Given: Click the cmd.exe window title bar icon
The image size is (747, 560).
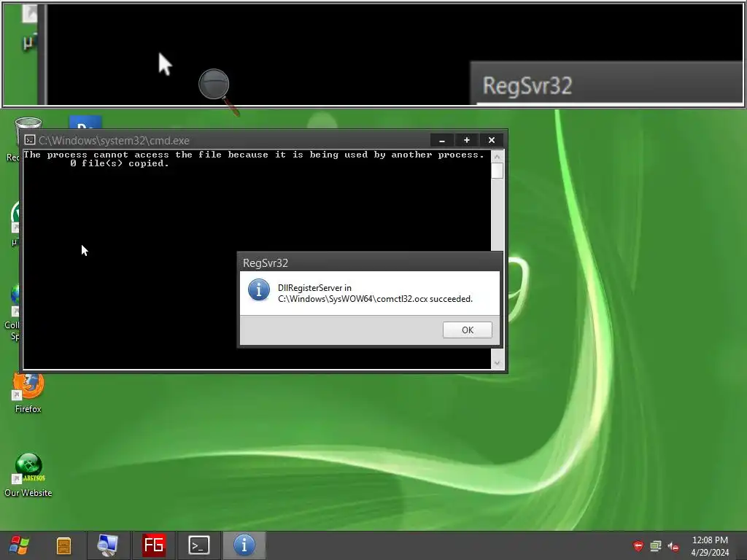Looking at the screenshot, I should pos(30,140).
